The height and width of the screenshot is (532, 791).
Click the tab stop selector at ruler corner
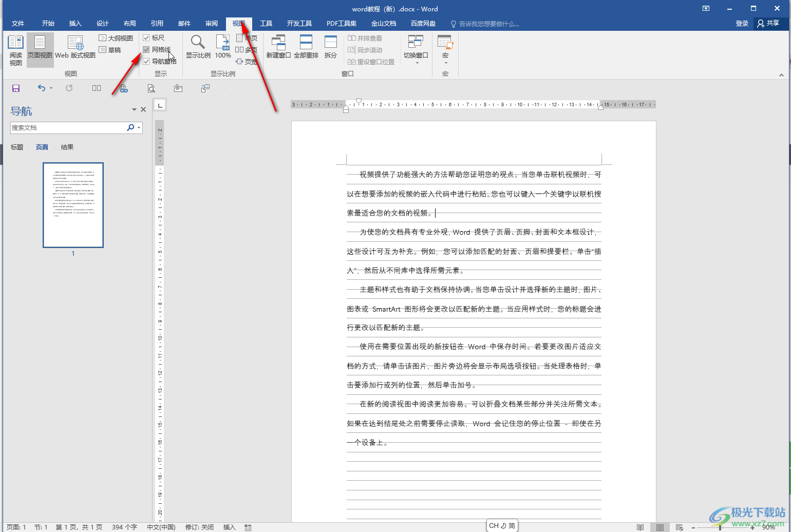tap(160, 105)
